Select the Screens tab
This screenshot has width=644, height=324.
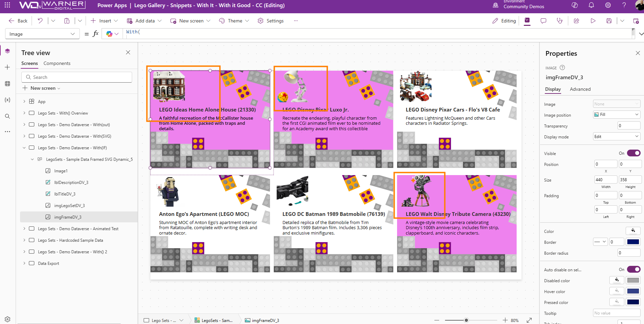[30, 64]
